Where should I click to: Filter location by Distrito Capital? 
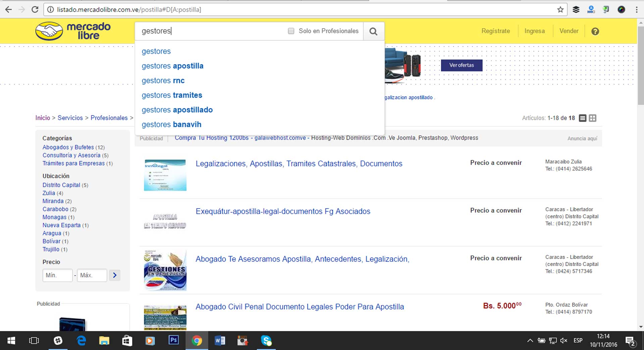click(x=61, y=185)
